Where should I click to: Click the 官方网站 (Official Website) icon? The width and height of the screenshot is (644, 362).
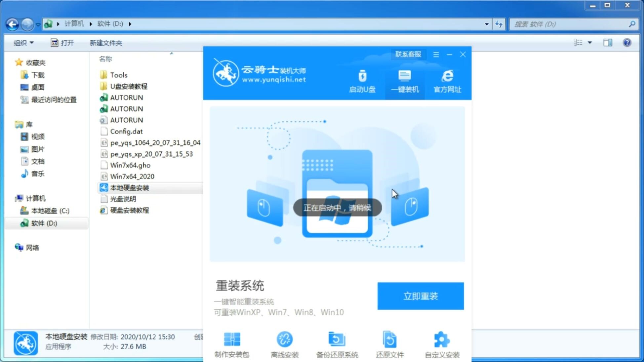tap(446, 81)
